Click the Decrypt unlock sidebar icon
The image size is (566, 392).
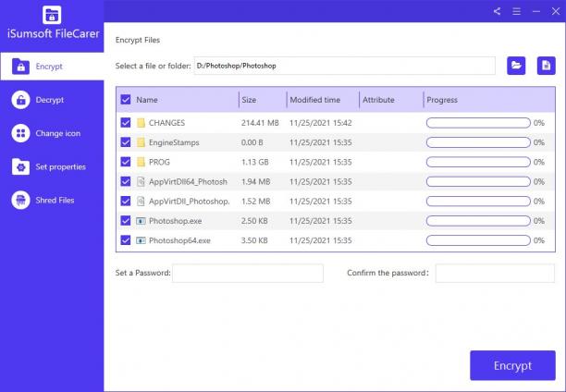20,100
